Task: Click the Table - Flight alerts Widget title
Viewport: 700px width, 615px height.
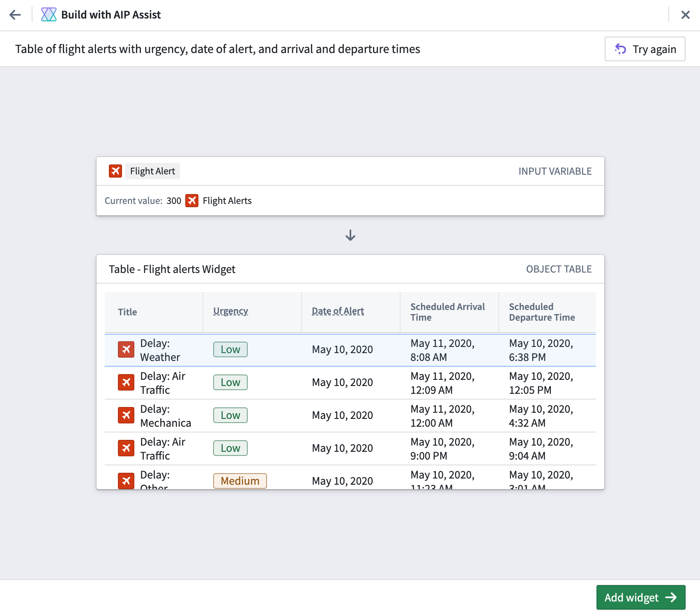Action: [172, 269]
